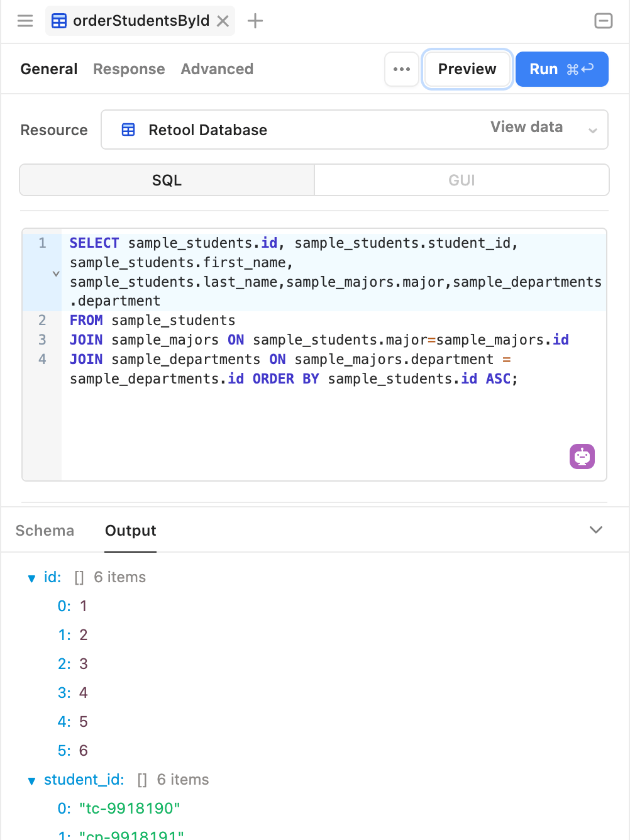
Task: Open the three-dots more options menu
Action: (x=402, y=69)
